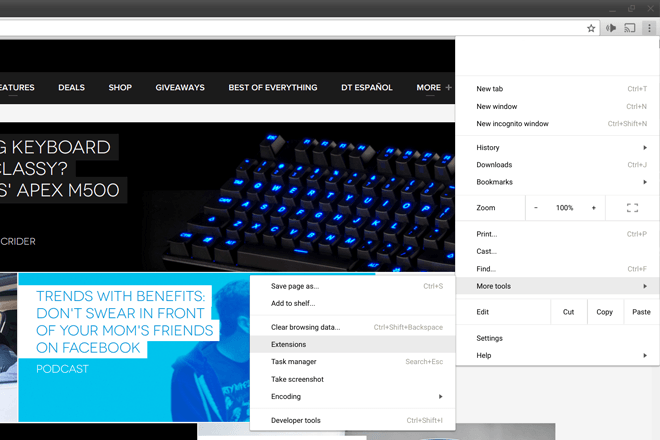Image resolution: width=660 pixels, height=440 pixels.
Task: Open a New tab from menu
Action: tap(557, 89)
